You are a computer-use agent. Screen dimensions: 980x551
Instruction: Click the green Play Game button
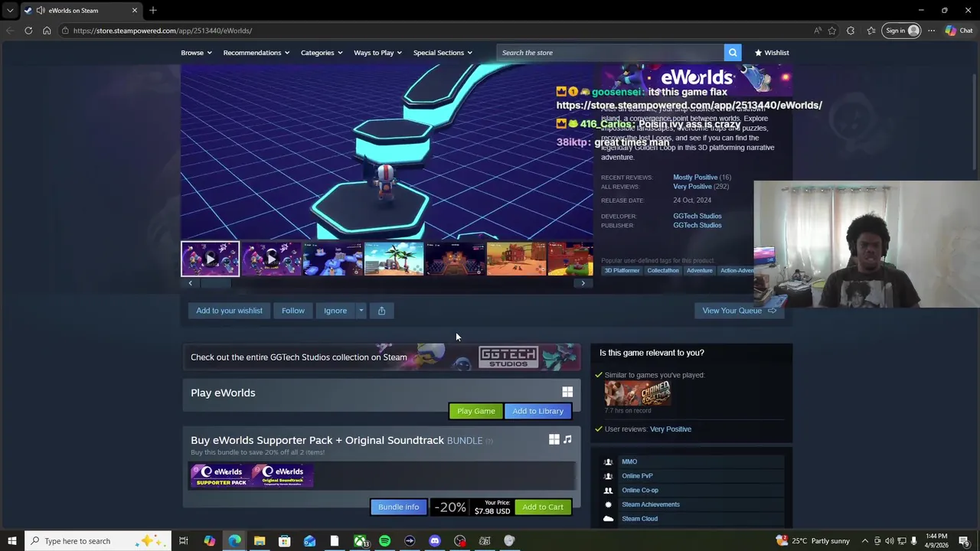(x=476, y=411)
